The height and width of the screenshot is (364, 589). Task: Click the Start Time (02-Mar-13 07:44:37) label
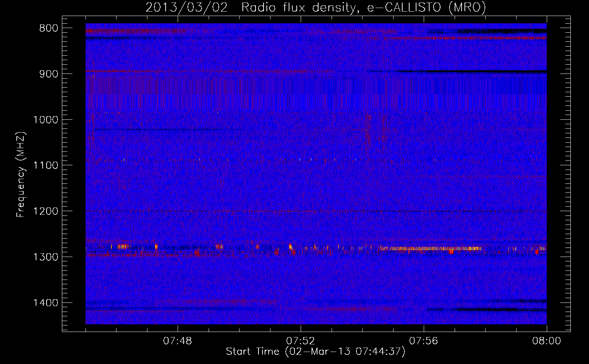[316, 352]
